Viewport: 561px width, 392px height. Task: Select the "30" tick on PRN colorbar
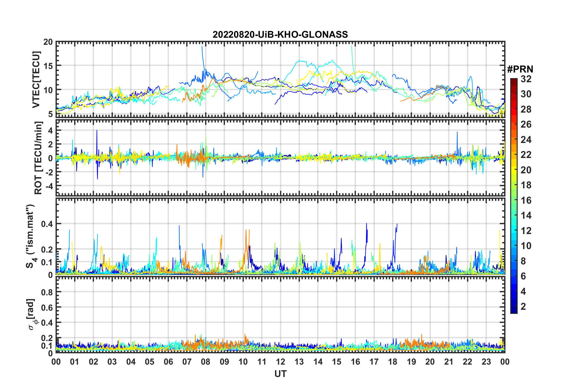(x=526, y=94)
